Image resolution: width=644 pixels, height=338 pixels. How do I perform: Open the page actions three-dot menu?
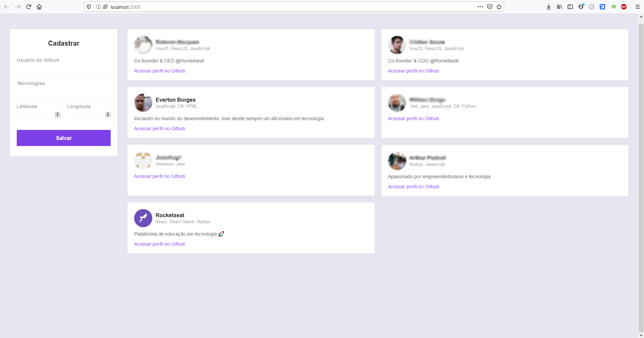(x=480, y=7)
